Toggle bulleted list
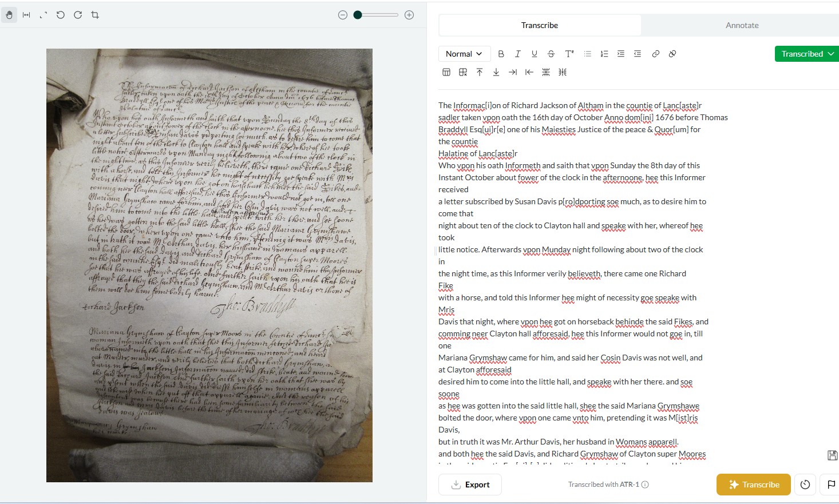 (587, 54)
